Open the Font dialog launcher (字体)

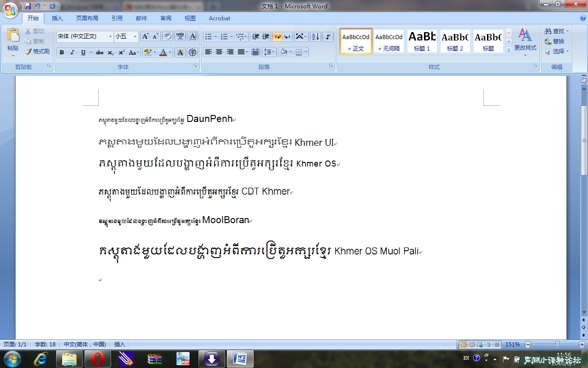[x=196, y=66]
